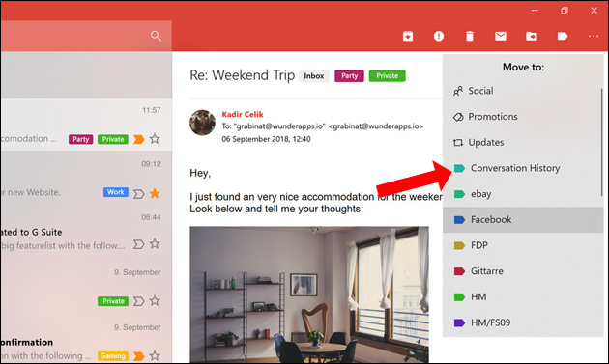The width and height of the screenshot is (609, 364).
Task: Click the Party tag beside the subject
Action: click(x=349, y=76)
